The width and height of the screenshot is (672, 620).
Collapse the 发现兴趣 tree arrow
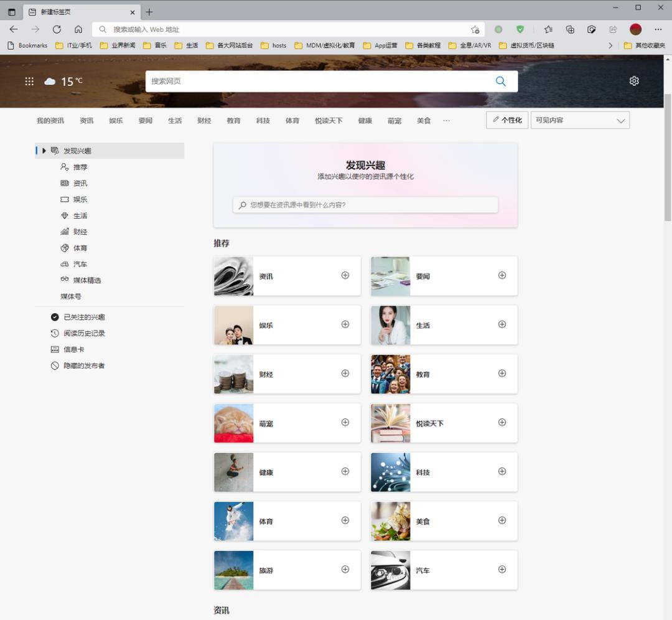point(44,151)
